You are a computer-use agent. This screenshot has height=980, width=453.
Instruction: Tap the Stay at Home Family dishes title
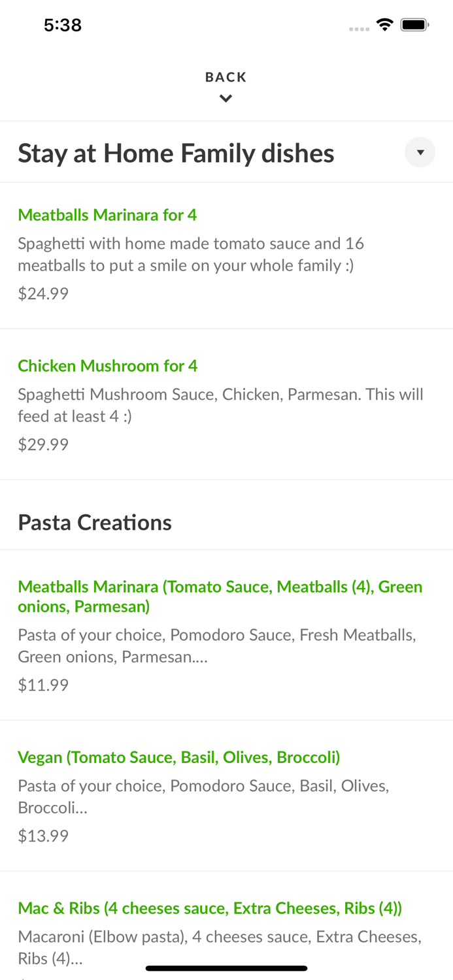[x=176, y=152]
